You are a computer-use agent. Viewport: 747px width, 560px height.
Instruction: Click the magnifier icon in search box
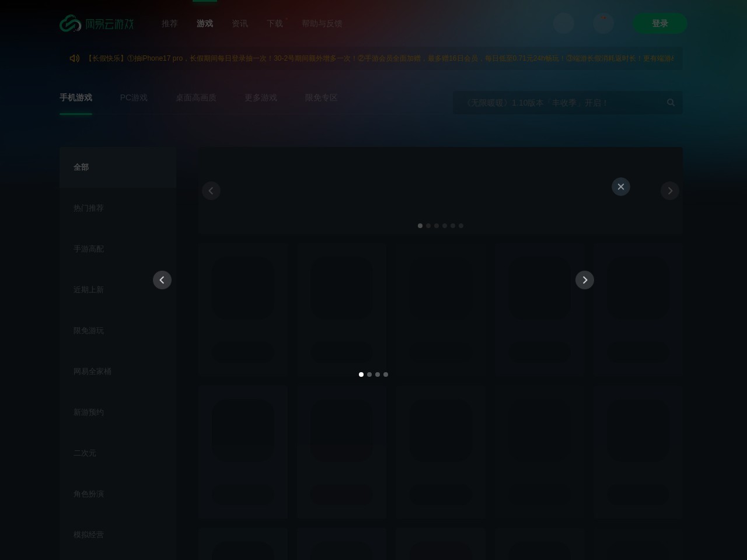pyautogui.click(x=671, y=103)
